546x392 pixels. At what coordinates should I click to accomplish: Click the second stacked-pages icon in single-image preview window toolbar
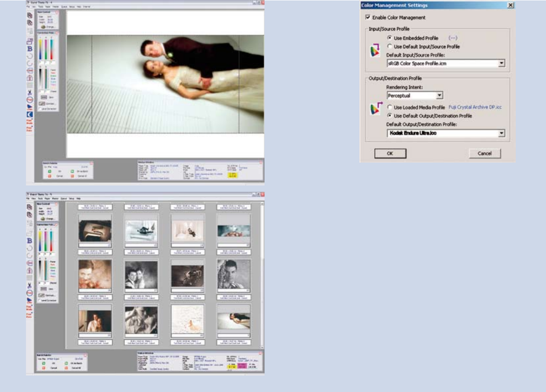click(30, 23)
